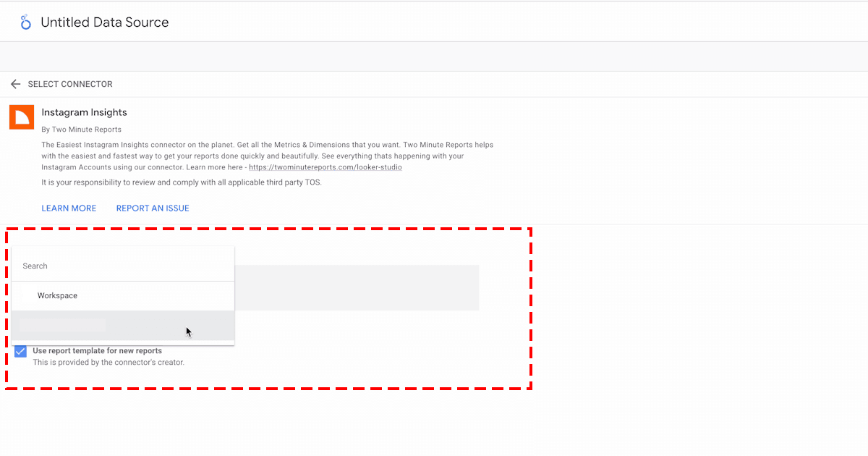Click the orange Instagram Insights connector icon
Viewport: 868px width, 456px height.
[22, 117]
